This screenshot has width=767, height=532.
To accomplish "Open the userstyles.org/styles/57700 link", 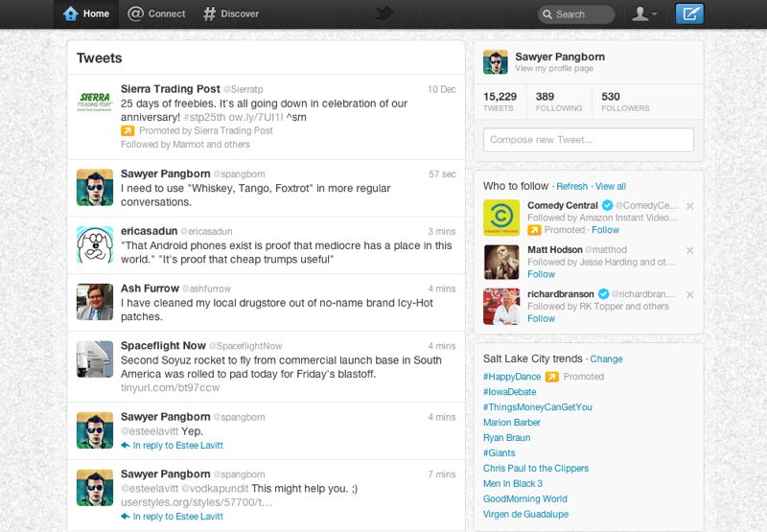I will point(197,502).
